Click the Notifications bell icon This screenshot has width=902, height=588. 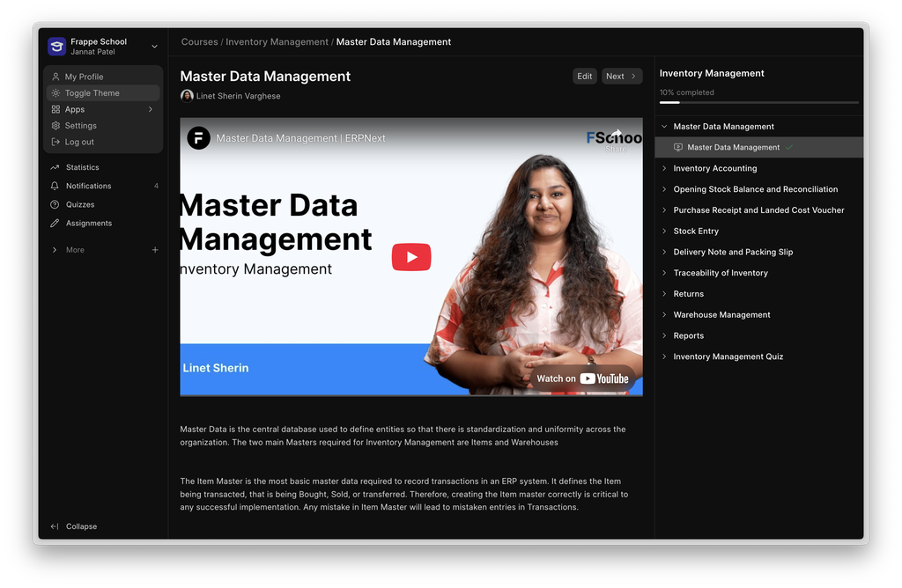55,186
